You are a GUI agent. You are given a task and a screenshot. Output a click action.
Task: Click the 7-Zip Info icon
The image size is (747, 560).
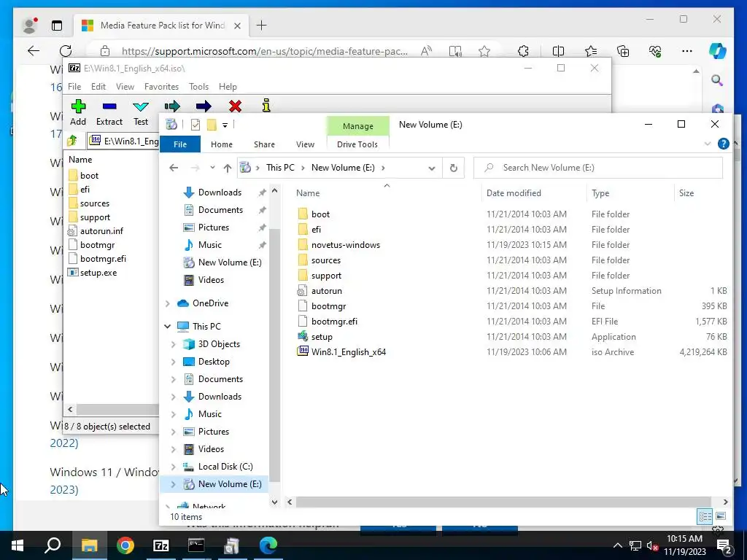tap(266, 105)
